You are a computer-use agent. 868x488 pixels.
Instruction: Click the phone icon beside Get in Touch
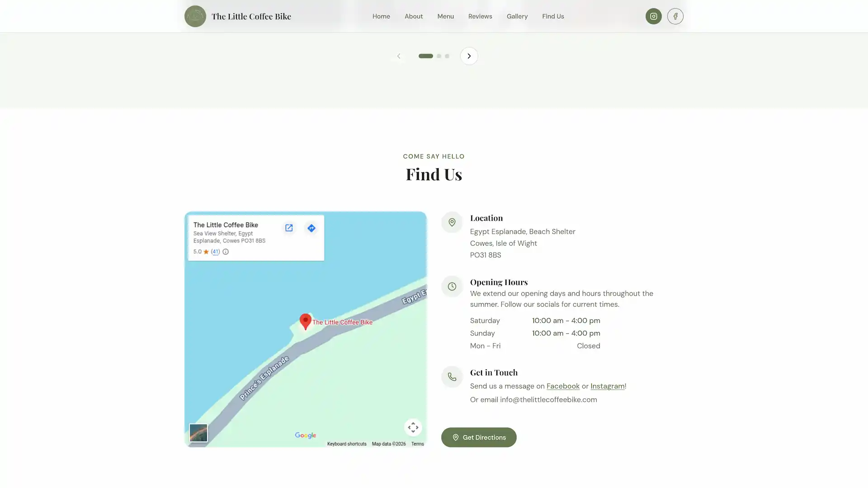coord(452,377)
